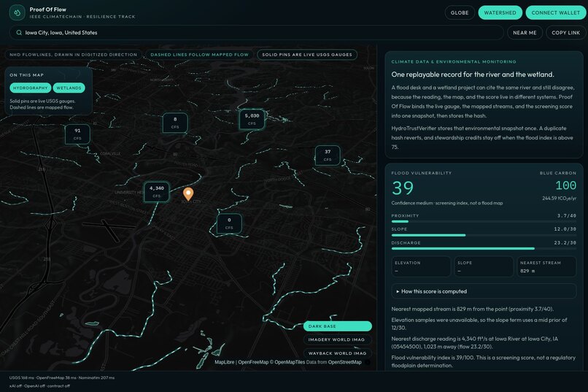Open the 4,340 CFS gauge marker

pos(156,192)
